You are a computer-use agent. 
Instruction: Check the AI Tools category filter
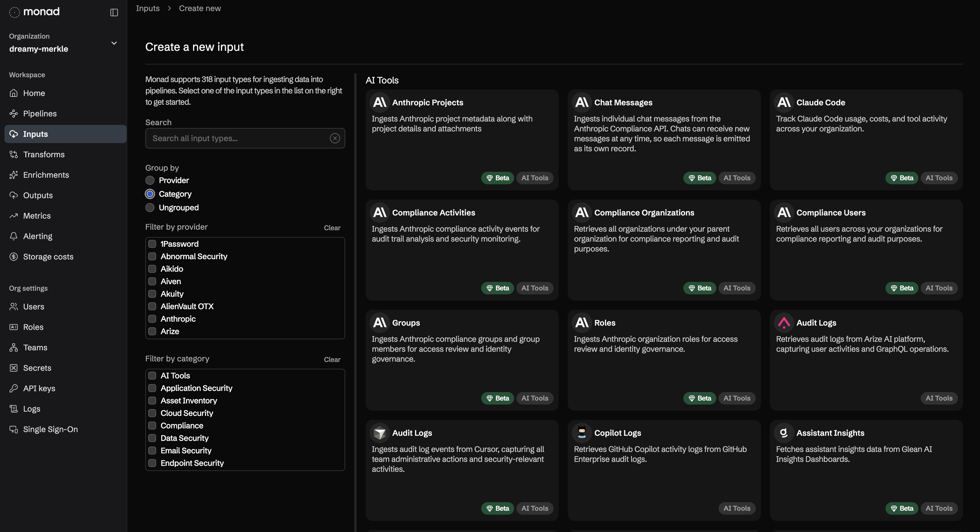point(152,375)
